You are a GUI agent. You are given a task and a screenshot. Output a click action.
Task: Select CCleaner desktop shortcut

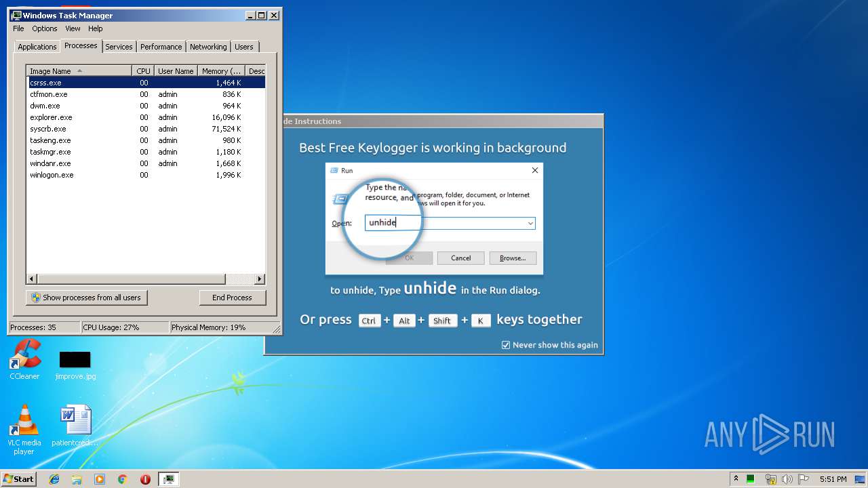tap(24, 359)
